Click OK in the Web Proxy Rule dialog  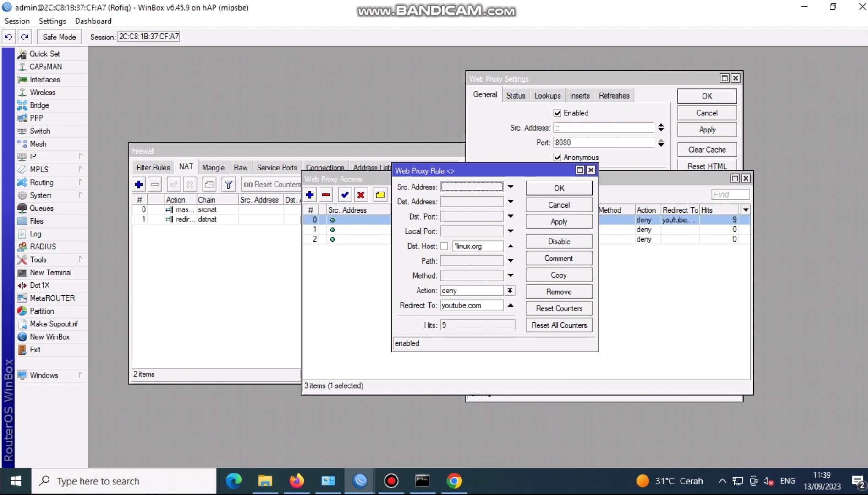tap(559, 188)
